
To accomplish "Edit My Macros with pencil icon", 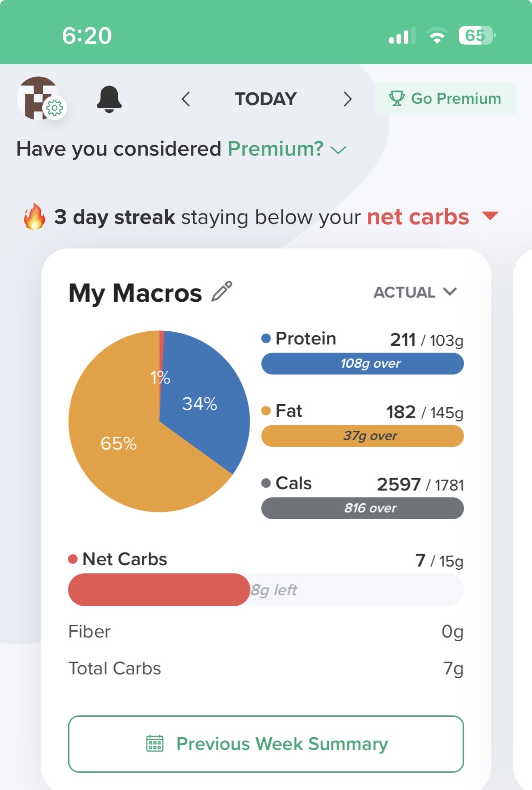I will pyautogui.click(x=222, y=292).
